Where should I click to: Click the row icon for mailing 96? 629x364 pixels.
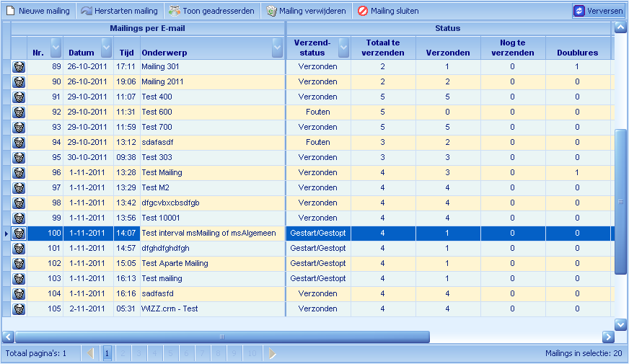coord(19,173)
